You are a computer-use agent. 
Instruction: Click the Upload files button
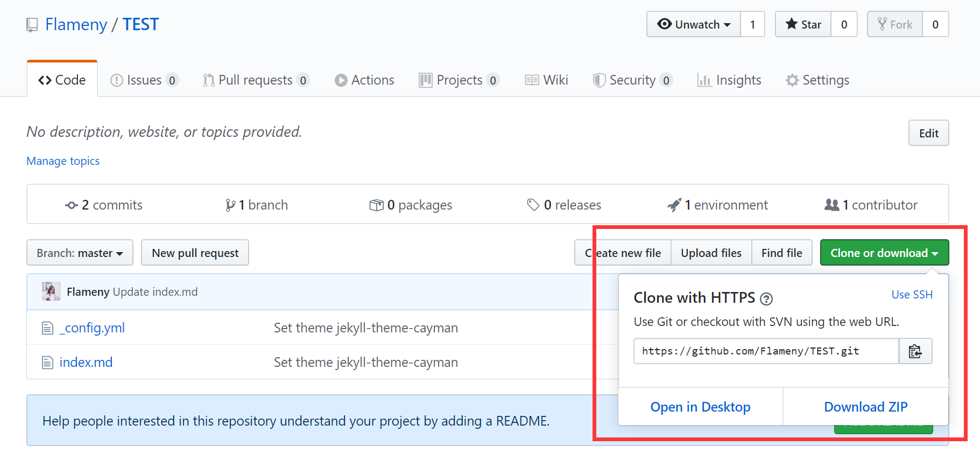[x=711, y=253]
